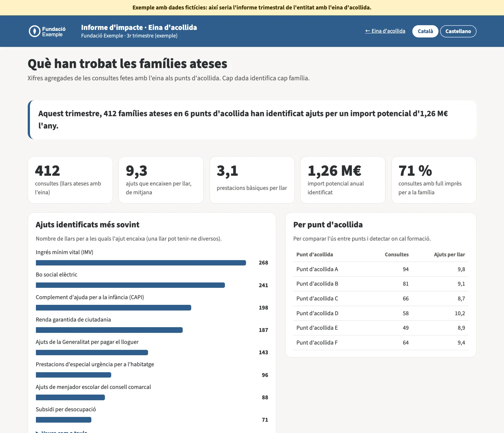Screen dimensions: 504x433
Task: Click the 'Informe d'impacte · Eina d'acollida' title
Action: 139,27
